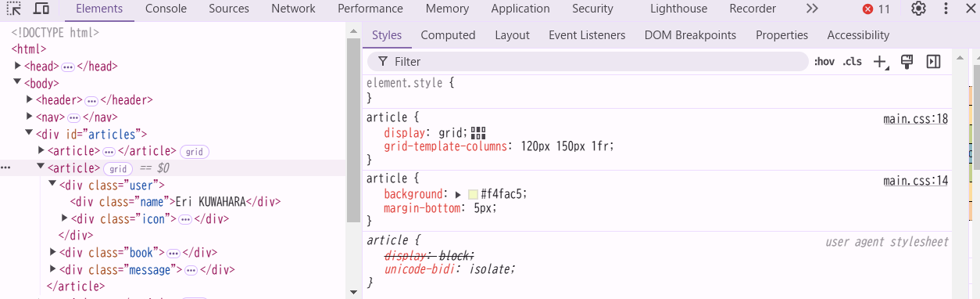Switch to the Console tab
Image resolution: width=980 pixels, height=299 pixels.
pos(166,9)
